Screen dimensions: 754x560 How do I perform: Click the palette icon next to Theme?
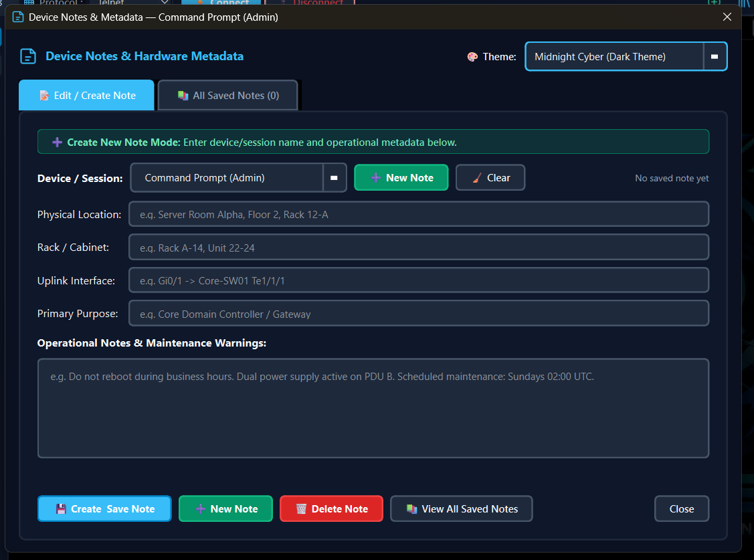(472, 57)
